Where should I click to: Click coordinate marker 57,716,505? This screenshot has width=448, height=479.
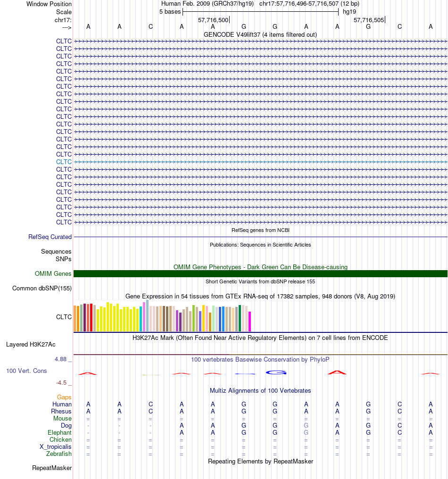[x=369, y=20]
